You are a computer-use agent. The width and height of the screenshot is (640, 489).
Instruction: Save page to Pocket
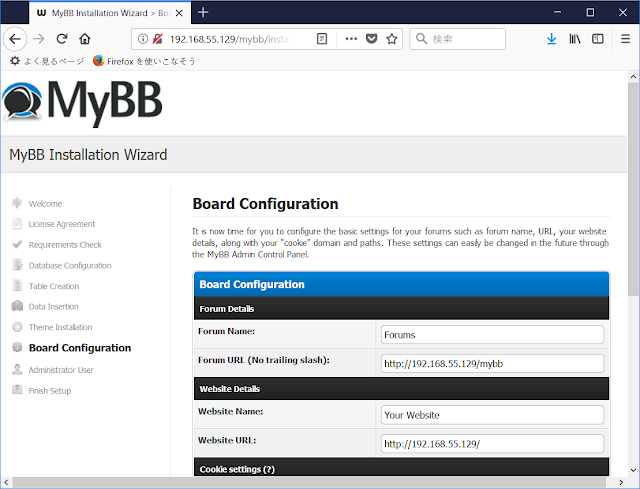pos(371,39)
